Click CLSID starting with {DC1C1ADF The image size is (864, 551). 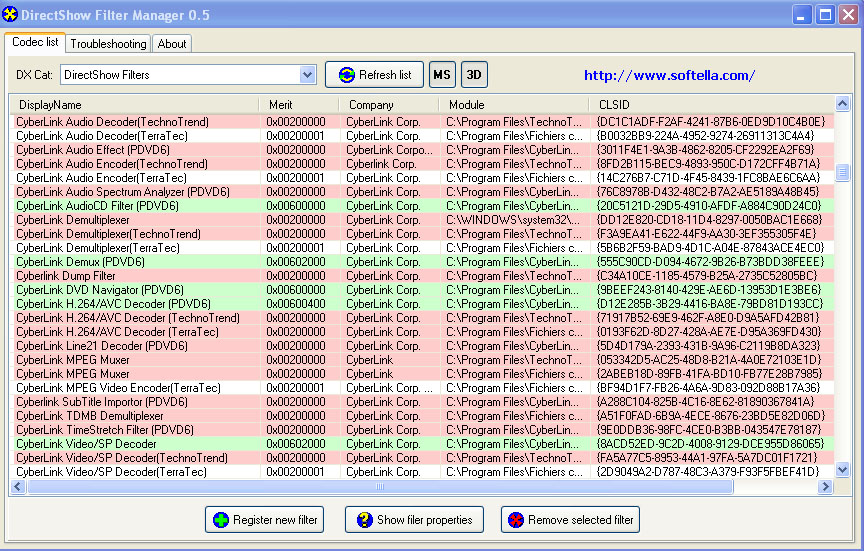click(711, 122)
